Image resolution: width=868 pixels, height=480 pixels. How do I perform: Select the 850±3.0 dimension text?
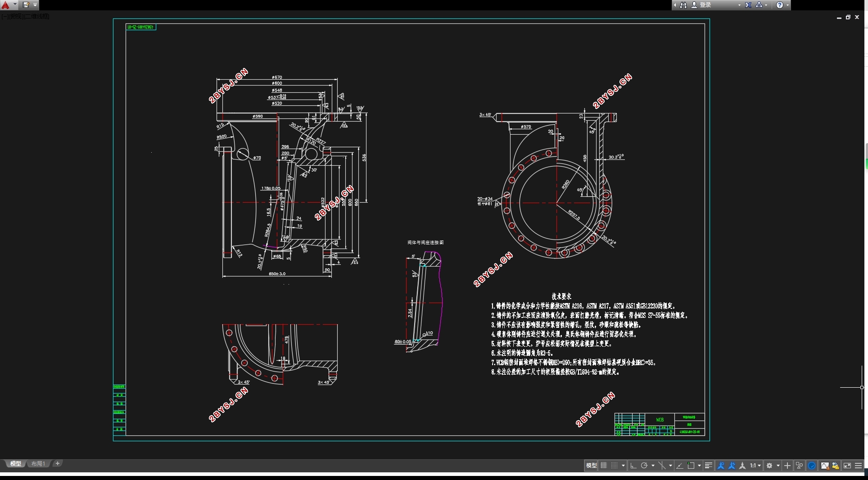coord(277,274)
